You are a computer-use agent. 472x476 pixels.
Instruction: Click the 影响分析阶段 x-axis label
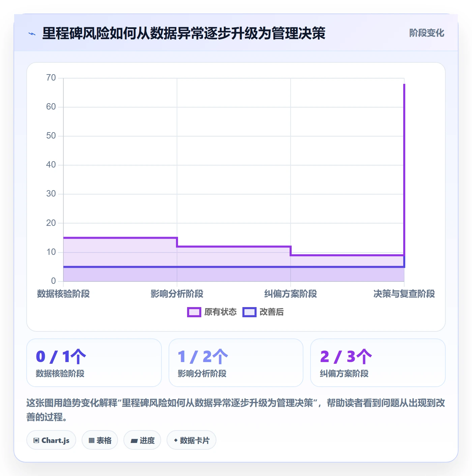pyautogui.click(x=177, y=294)
